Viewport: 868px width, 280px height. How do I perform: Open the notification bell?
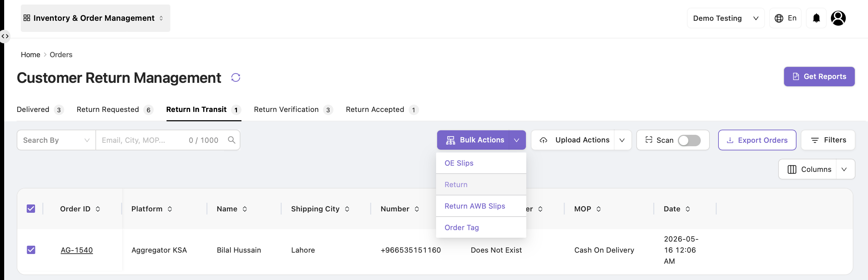(816, 18)
